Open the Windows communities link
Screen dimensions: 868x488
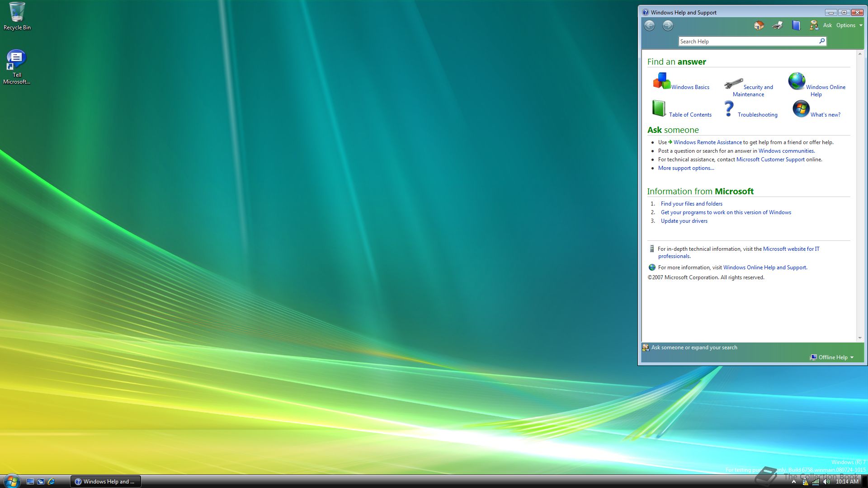pos(787,151)
